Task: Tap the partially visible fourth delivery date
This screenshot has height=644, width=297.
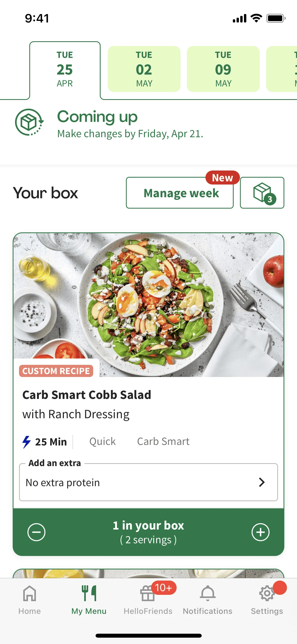Action: click(x=281, y=69)
